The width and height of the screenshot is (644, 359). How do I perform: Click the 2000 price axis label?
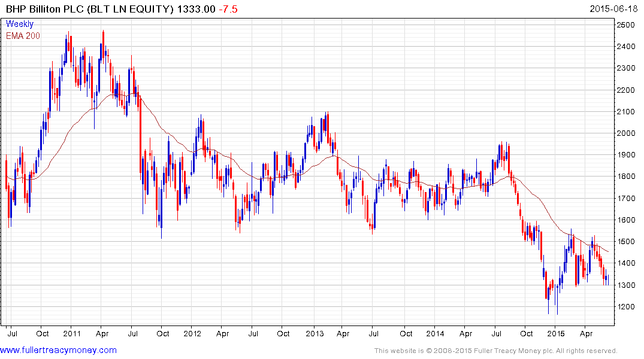626,133
